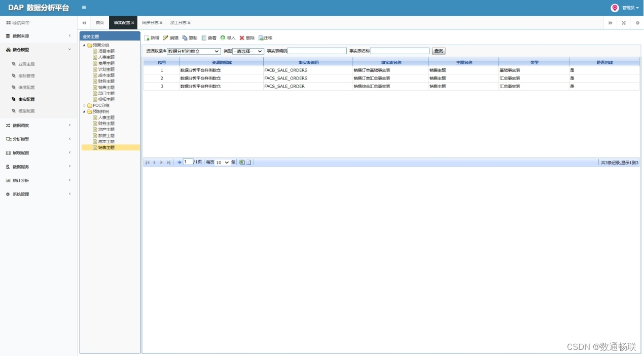
Task: Focus the 事实表名称 input field
Action: pyautogui.click(x=400, y=51)
